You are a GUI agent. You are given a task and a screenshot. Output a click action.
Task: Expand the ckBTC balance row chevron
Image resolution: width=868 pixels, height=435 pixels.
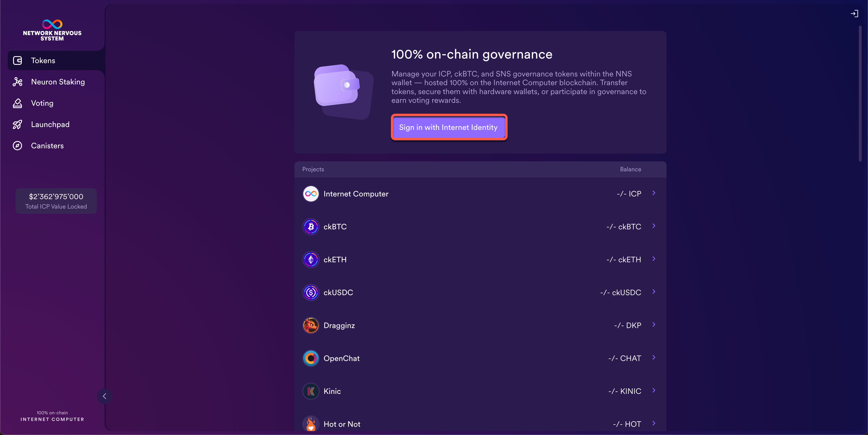[x=654, y=226]
